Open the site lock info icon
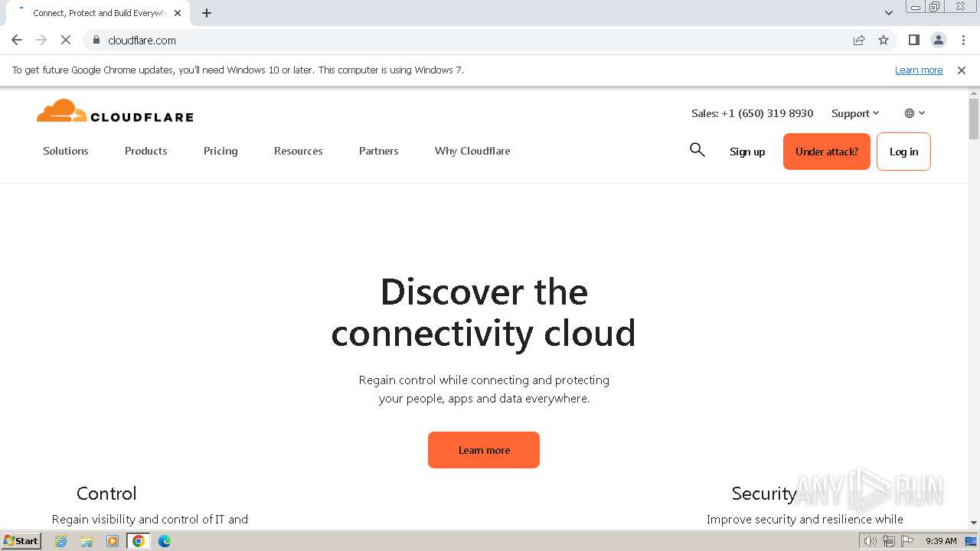Viewport: 980px width, 551px height. tap(96, 40)
